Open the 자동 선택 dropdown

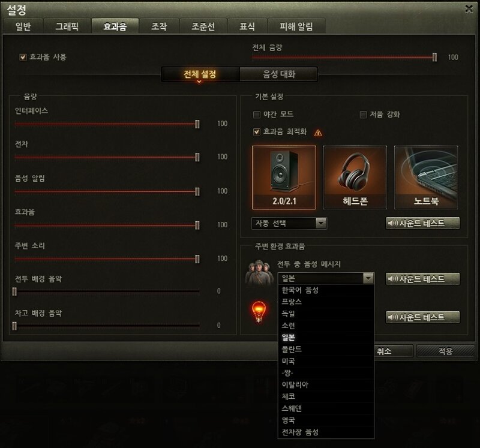tap(289, 223)
